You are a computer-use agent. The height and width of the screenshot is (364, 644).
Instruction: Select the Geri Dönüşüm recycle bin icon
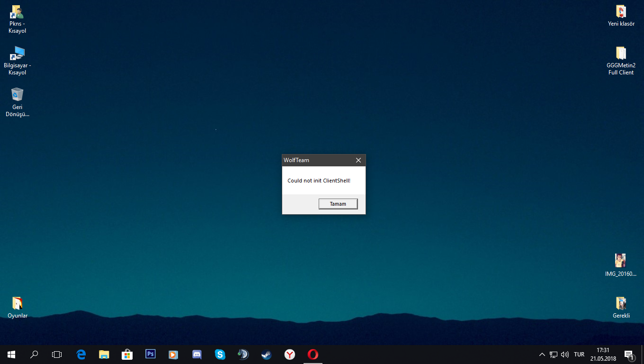[x=18, y=102]
